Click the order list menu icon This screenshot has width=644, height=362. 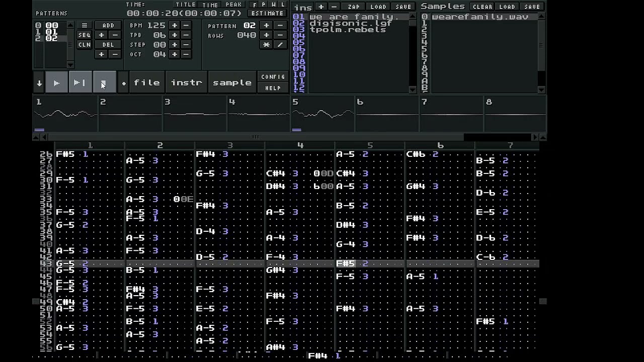point(85,26)
